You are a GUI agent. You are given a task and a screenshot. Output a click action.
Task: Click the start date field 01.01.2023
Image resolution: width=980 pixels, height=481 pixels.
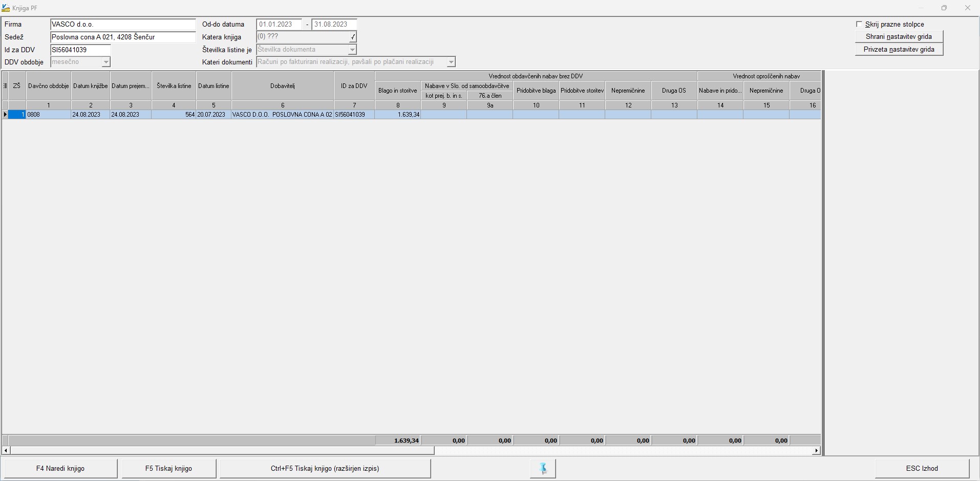point(279,24)
